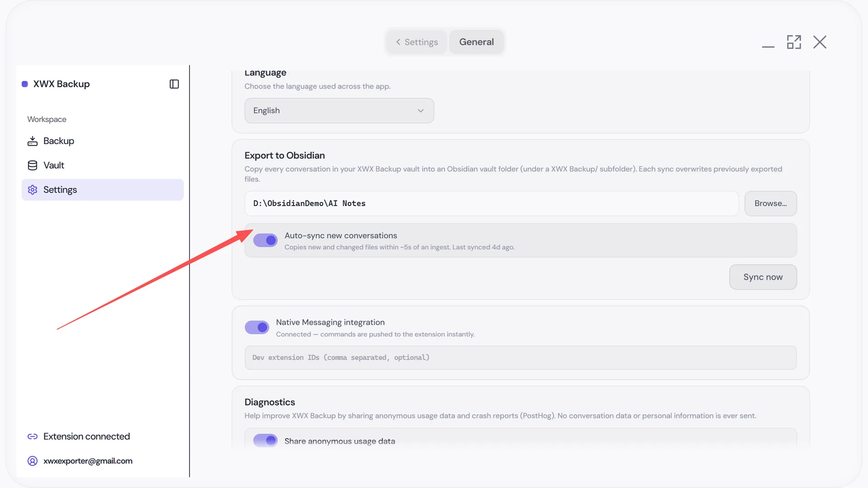Disable Auto-sync new conversations toggle
The image size is (868, 488).
pyautogui.click(x=265, y=240)
